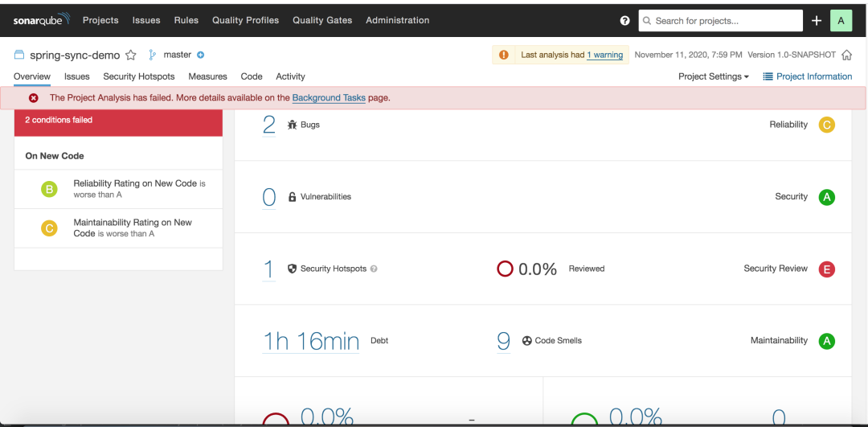The height and width of the screenshot is (427, 868).
Task: Click the Security Hotspots help icon
Action: pos(375,269)
